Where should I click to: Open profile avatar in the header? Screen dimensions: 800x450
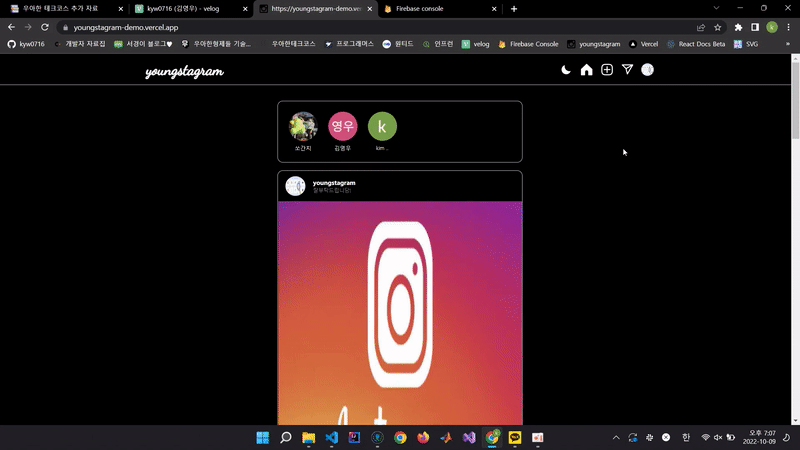tap(647, 70)
